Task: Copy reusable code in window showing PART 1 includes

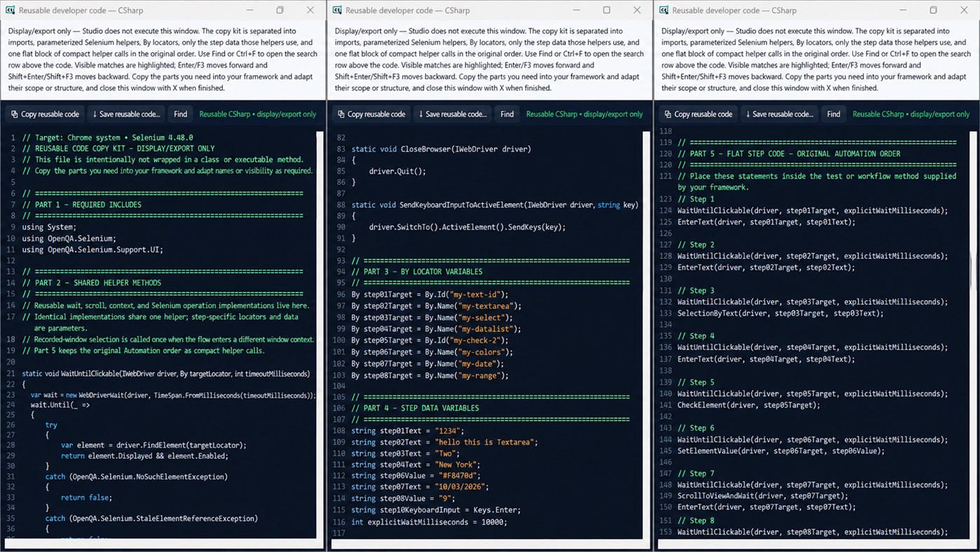Action: coord(44,114)
